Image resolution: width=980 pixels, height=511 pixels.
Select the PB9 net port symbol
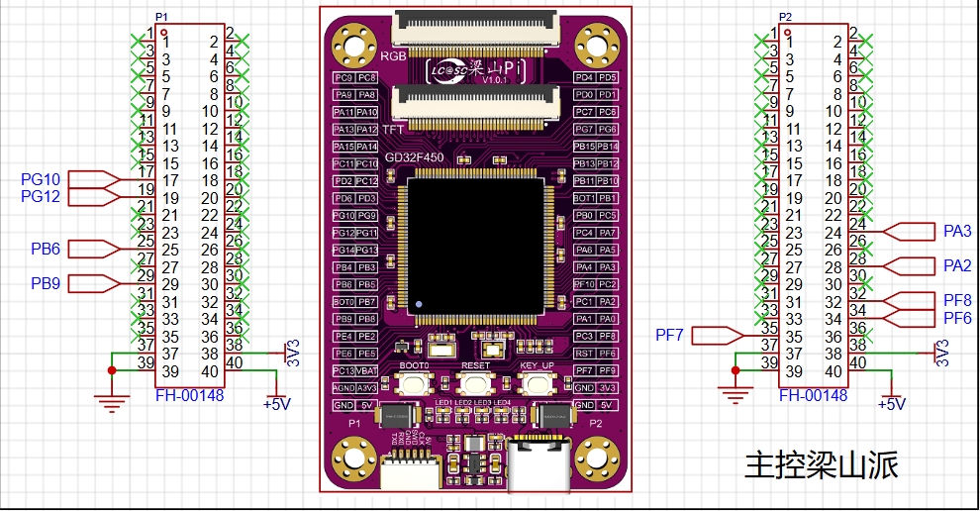pos(96,284)
